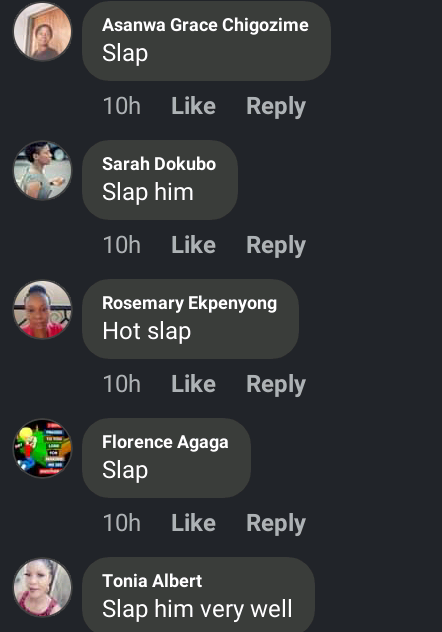Image resolution: width=442 pixels, height=632 pixels.
Task: Open Florence Agaga name link
Action: (x=165, y=442)
